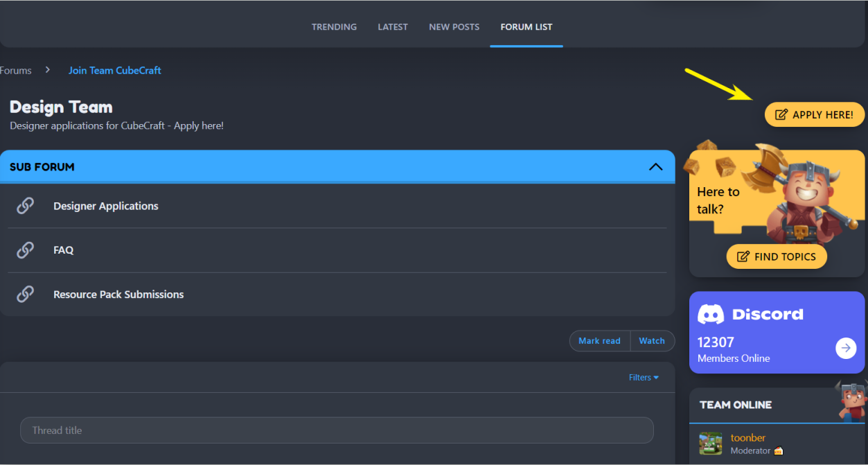Collapse the Sub Forum section chevron
The image size is (868, 465).
(655, 167)
